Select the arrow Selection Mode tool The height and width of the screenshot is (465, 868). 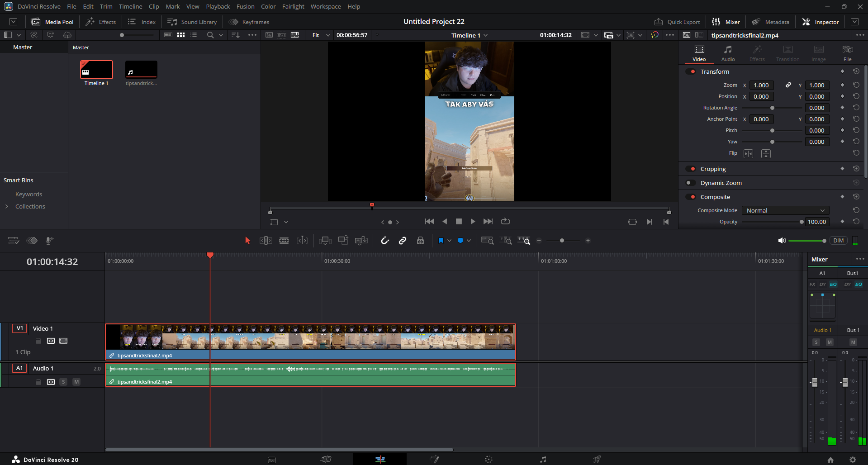tap(247, 241)
